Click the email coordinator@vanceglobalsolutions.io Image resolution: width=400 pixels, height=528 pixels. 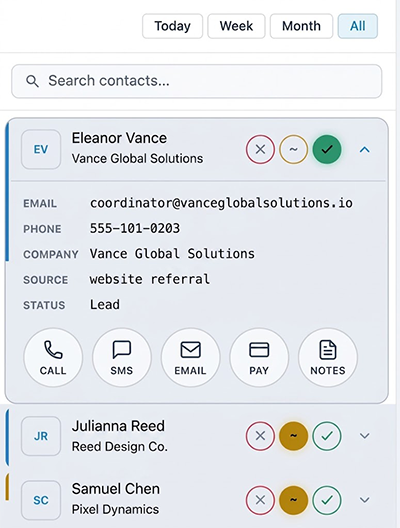tap(221, 203)
